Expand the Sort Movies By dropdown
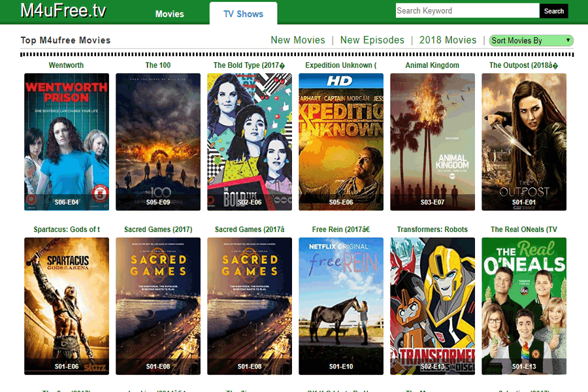 [531, 41]
